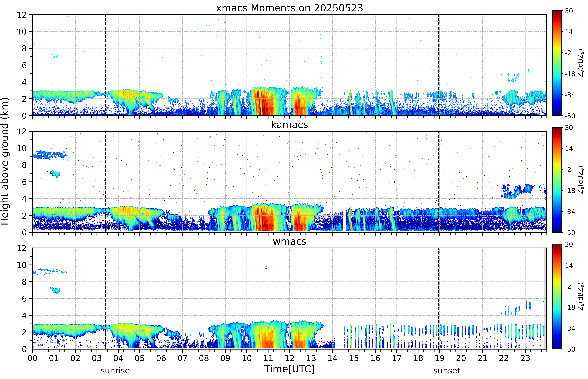
Task: Click the dashed sunrise line in xmacs panel
Action: click(x=105, y=65)
